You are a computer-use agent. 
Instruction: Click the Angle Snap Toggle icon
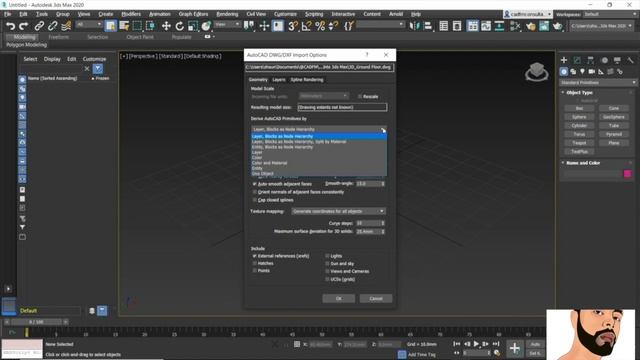click(306, 26)
